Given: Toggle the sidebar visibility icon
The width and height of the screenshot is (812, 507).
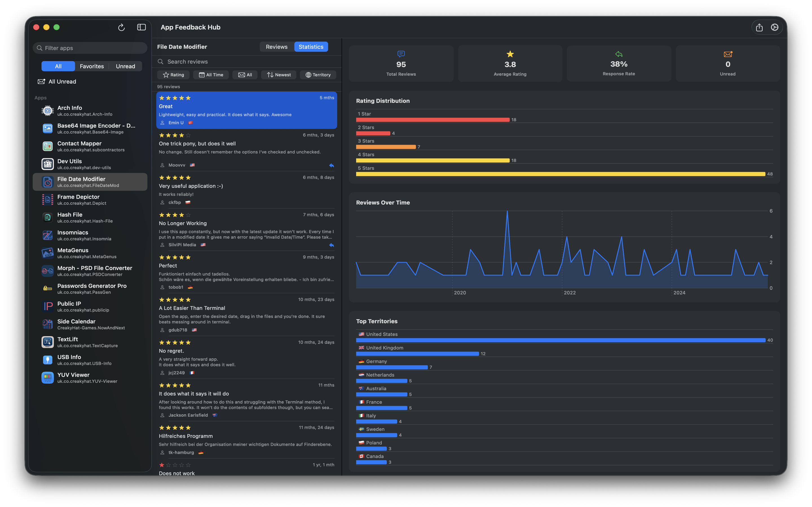Looking at the screenshot, I should pos(141,27).
